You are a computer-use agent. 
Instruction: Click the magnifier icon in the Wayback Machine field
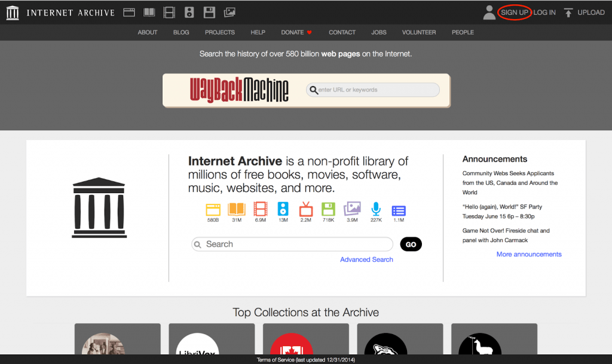313,90
